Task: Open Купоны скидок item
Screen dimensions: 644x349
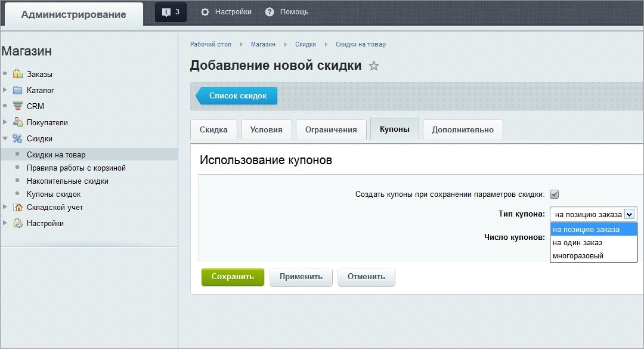Action: pyautogui.click(x=54, y=194)
